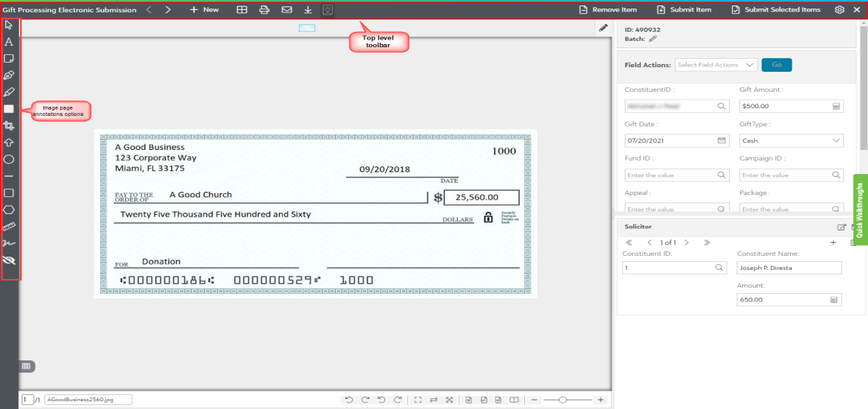The width and height of the screenshot is (868, 409).
Task: Select the ellipse shape annotation tool
Action: pyautogui.click(x=9, y=159)
